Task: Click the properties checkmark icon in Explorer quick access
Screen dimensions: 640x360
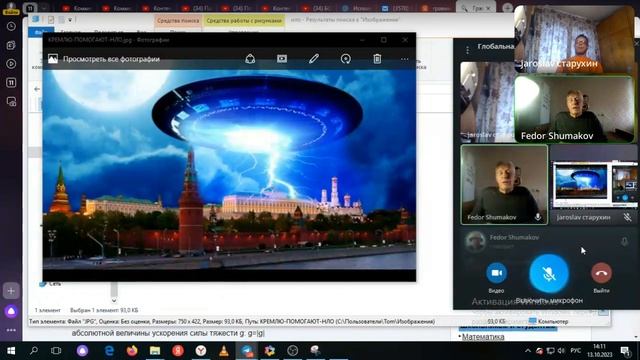Action: (51, 19)
